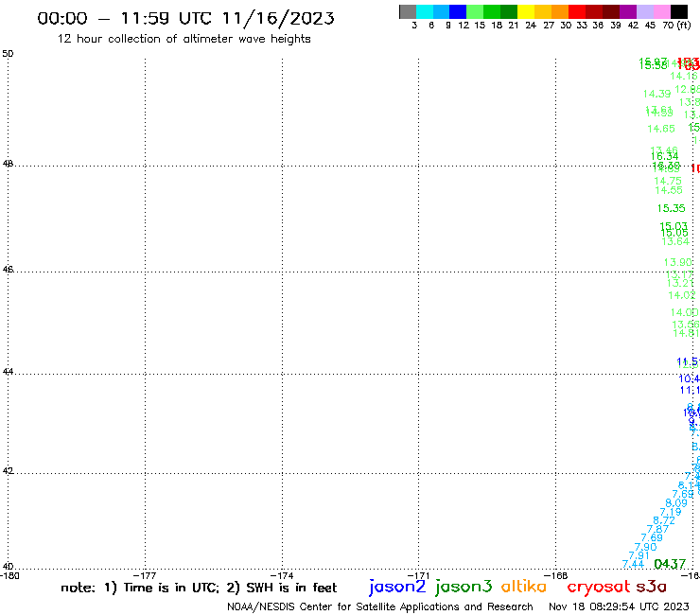Click the wave height value 8.09
The width and height of the screenshot is (700, 615).
[x=676, y=503]
